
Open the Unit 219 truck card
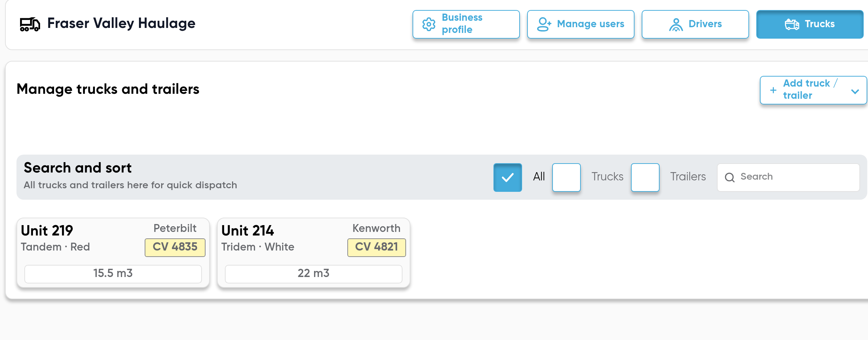point(113,253)
